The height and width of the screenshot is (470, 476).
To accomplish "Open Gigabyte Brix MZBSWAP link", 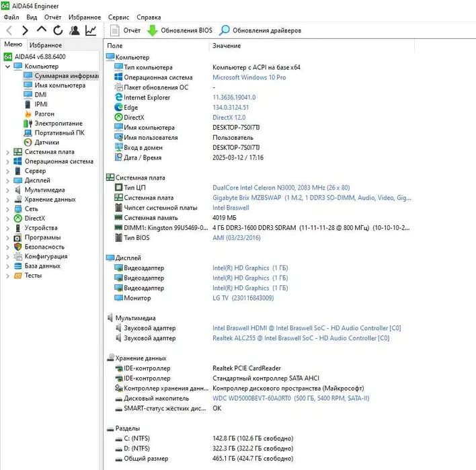I will tap(312, 198).
